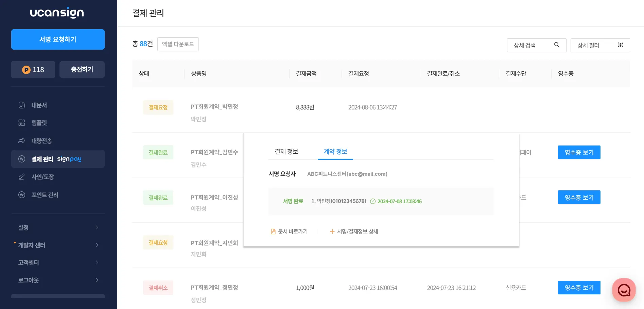
Task: Click the signer 박민정(01012345678) entry
Action: [x=339, y=201]
